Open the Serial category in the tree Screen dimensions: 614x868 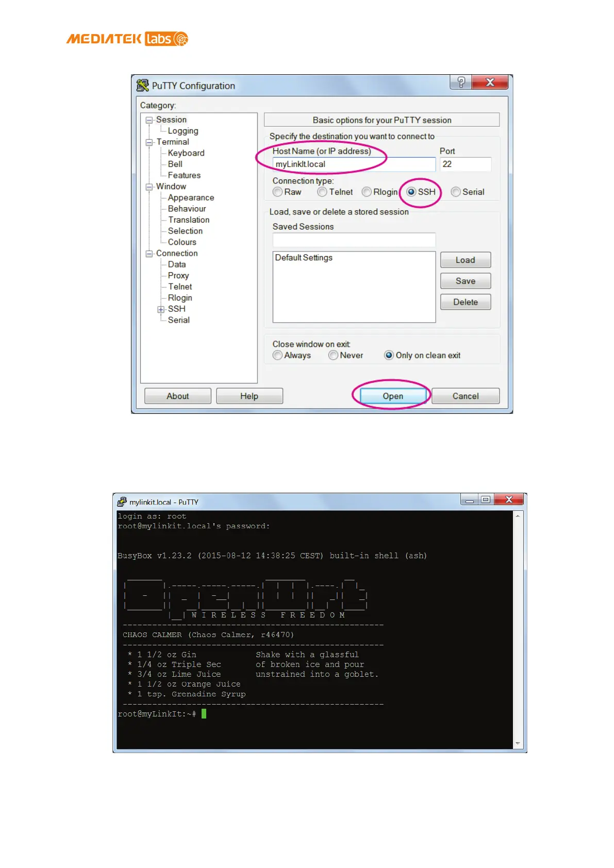(x=178, y=320)
